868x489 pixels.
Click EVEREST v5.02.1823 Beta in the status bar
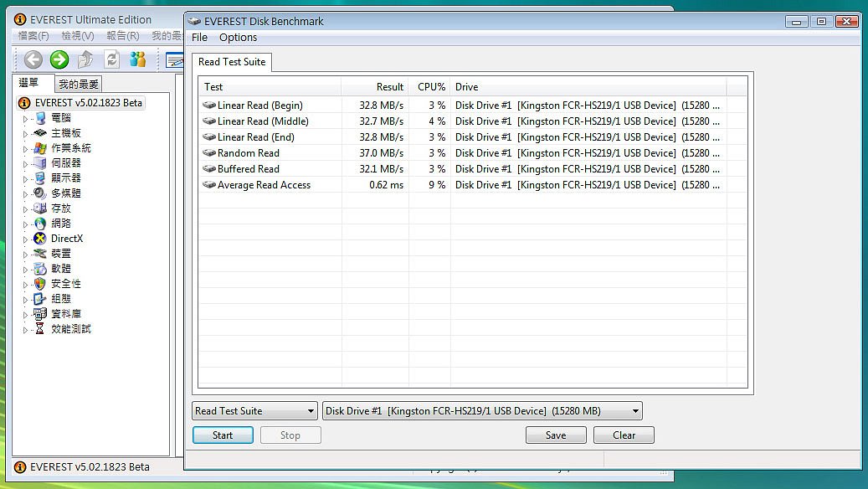click(x=90, y=467)
